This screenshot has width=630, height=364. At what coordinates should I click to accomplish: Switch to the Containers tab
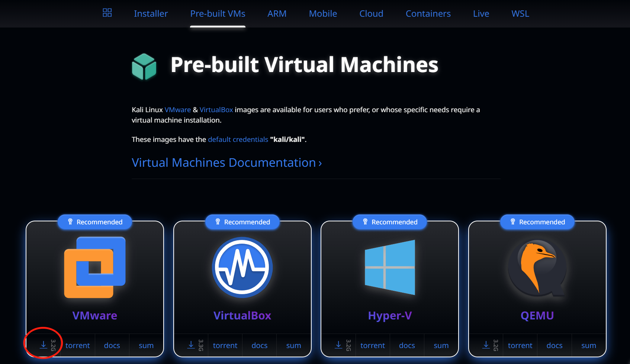tap(428, 14)
